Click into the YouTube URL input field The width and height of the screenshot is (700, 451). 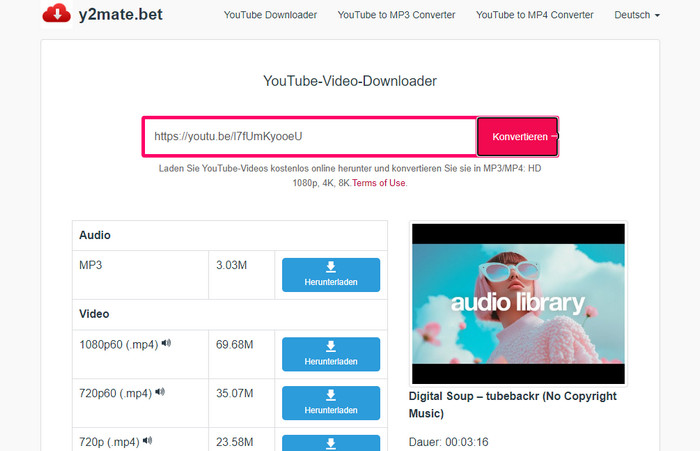pos(310,136)
